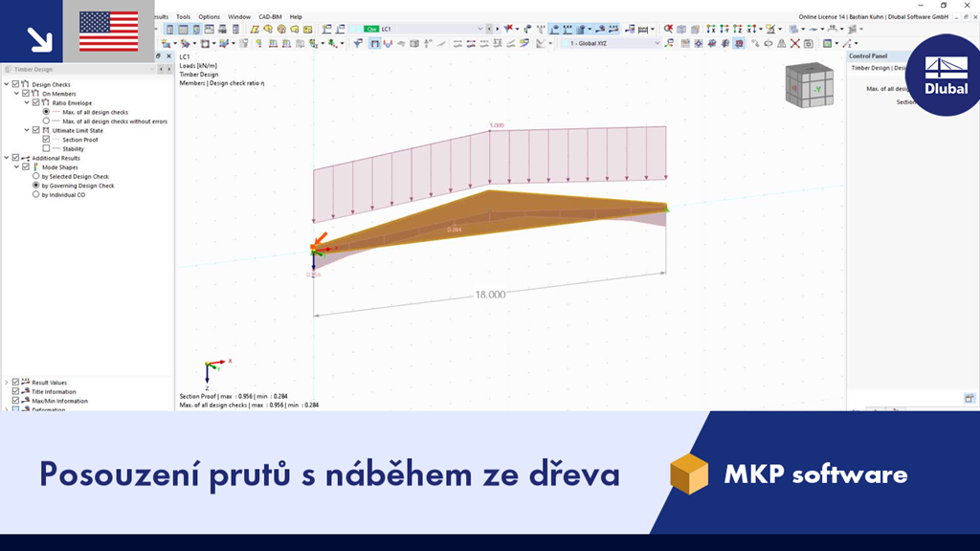This screenshot has height=551, width=980.
Task: Toggle the Title Information checkbox
Action: 16,391
